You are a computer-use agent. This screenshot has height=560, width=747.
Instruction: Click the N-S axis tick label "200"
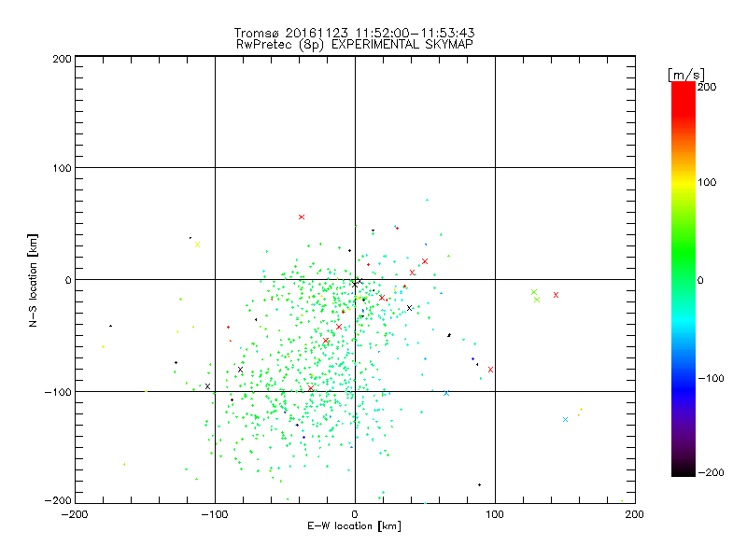point(62,60)
